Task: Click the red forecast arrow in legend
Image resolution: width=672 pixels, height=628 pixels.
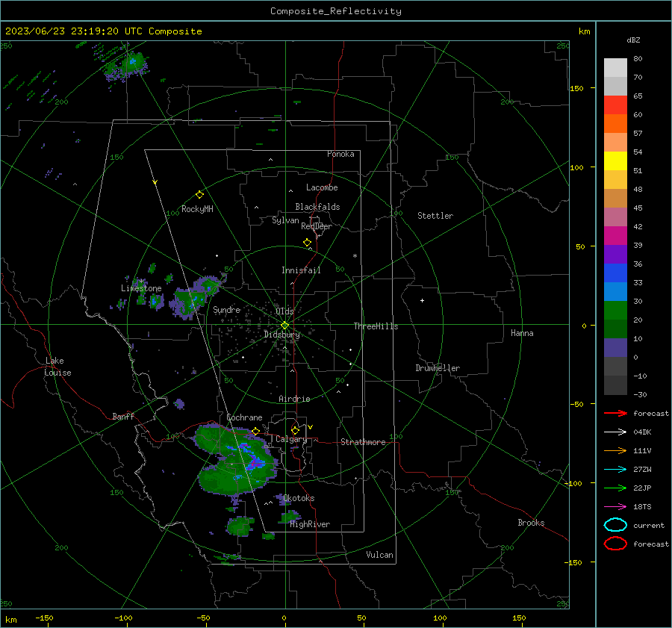Action: (x=615, y=413)
